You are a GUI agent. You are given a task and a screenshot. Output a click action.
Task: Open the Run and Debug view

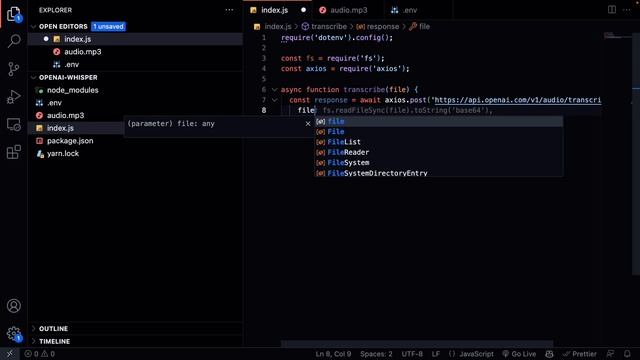(x=13, y=97)
